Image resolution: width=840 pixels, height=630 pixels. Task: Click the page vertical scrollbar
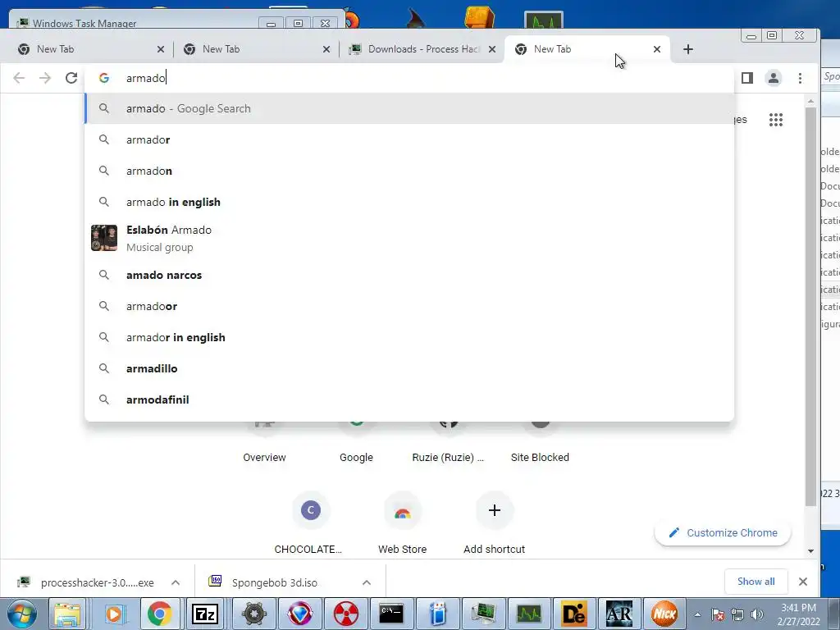coord(810,305)
